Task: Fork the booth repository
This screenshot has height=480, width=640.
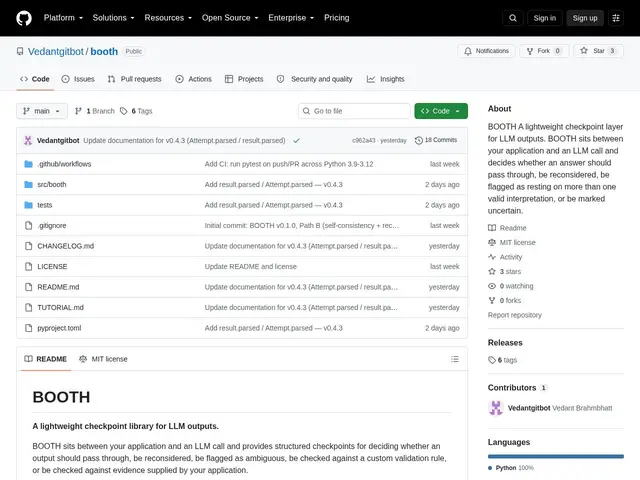Action: click(544, 51)
